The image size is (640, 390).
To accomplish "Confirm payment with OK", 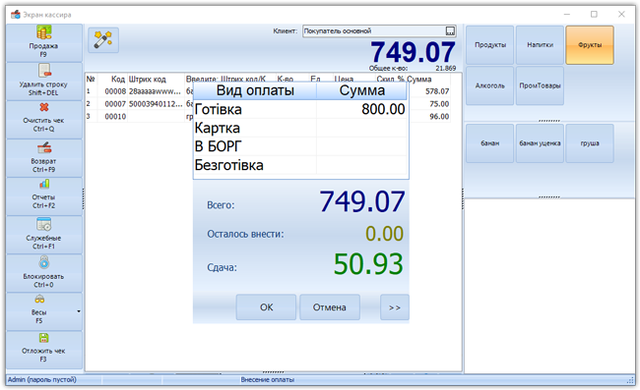I will tap(266, 307).
